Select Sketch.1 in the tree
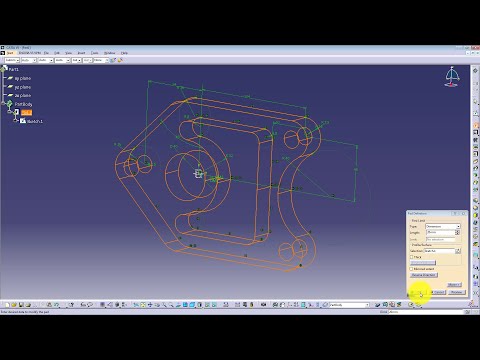The image size is (480, 360). (35, 121)
